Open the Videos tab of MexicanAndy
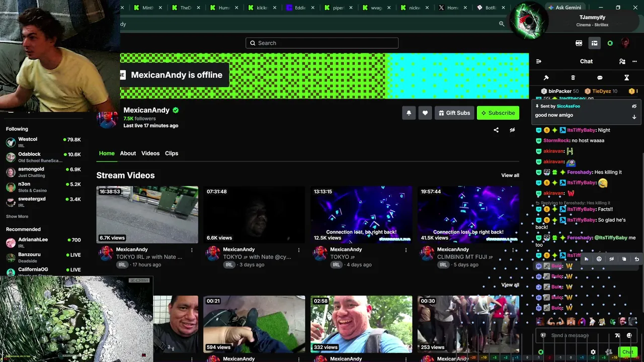644x362 pixels. point(150,153)
